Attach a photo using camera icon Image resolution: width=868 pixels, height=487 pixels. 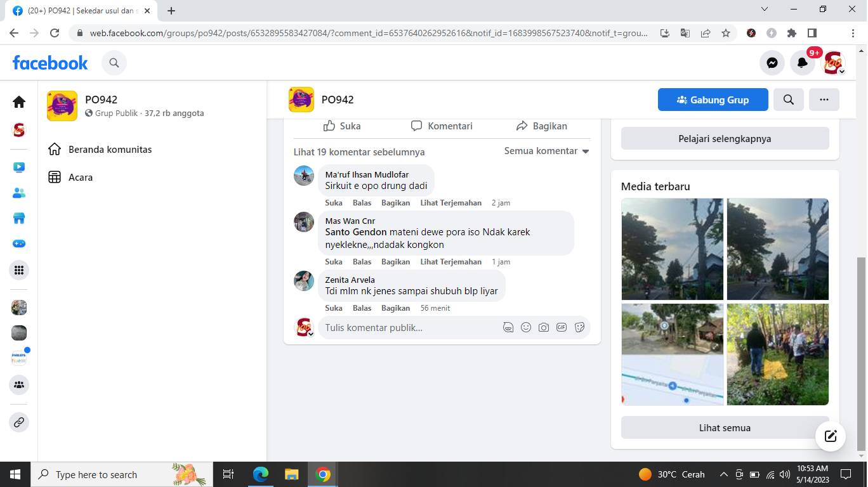click(x=544, y=328)
